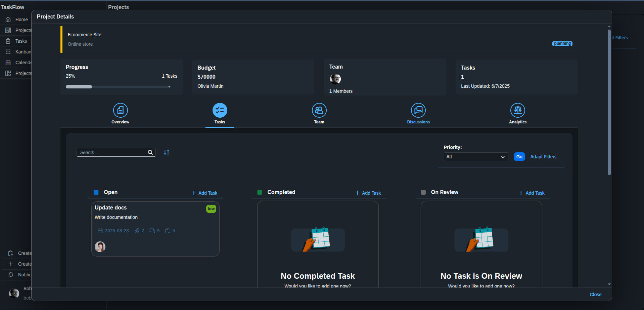Select the Team tab icon
Screen dimensions: 644x310
coord(319,110)
